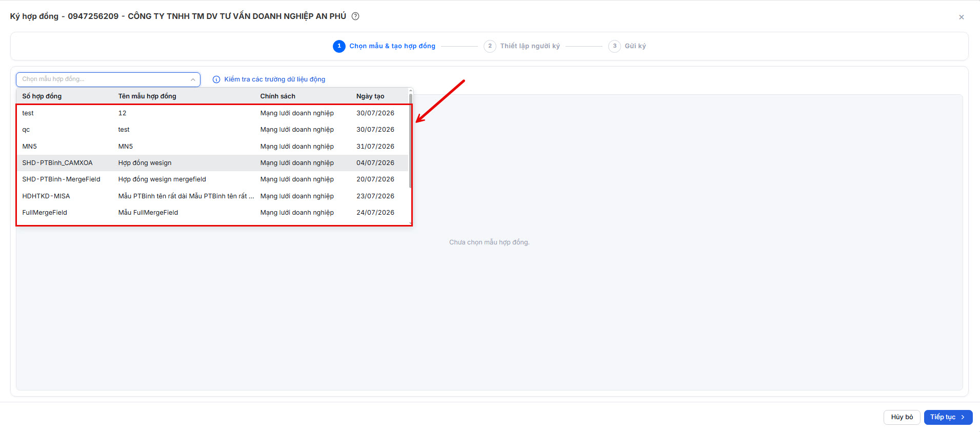Screen dimensions: 980x432
Task: Select the HDHTKD-MISA contract row
Action: click(212, 196)
